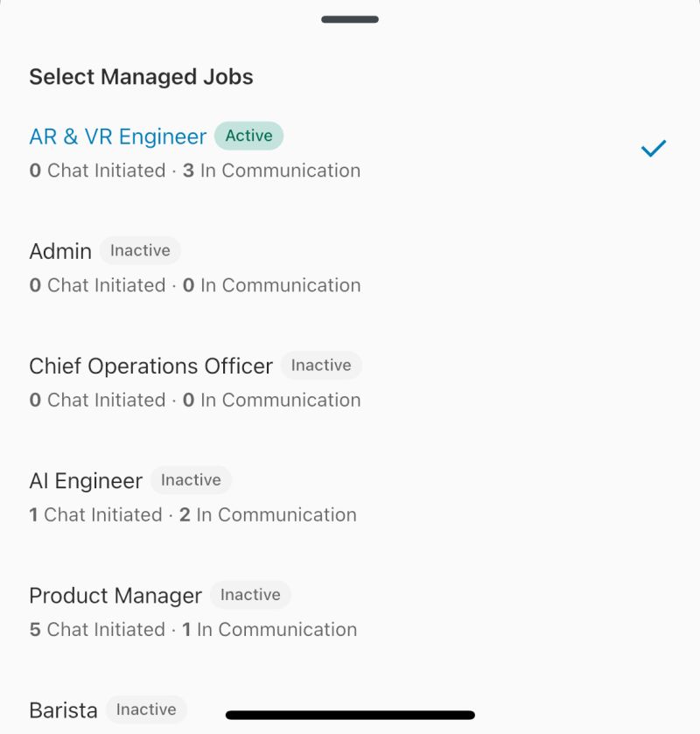Select the AR & VR Engineer job
Screen dimensions: 700x734
coord(117,137)
